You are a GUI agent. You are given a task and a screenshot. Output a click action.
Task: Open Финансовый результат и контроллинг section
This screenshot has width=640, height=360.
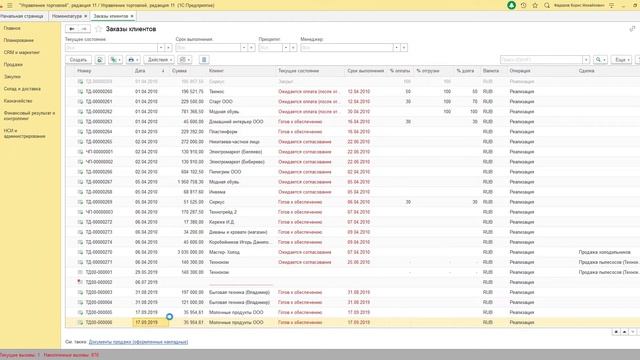click(29, 116)
